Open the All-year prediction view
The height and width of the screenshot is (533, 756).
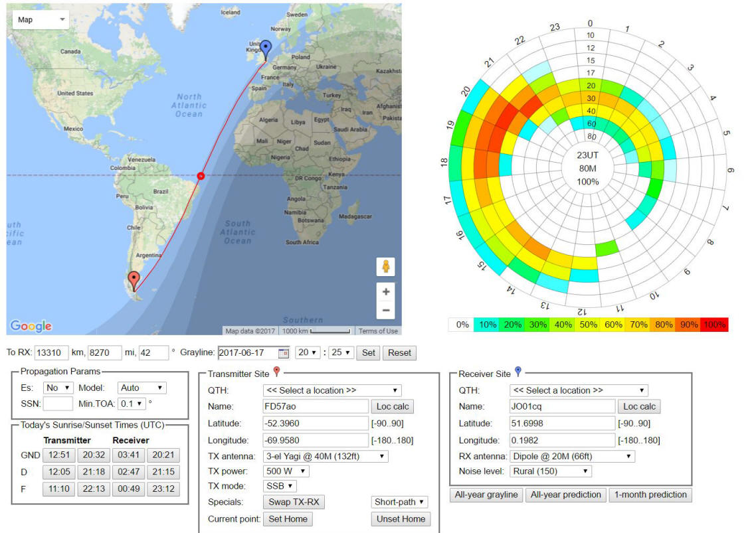coord(565,495)
